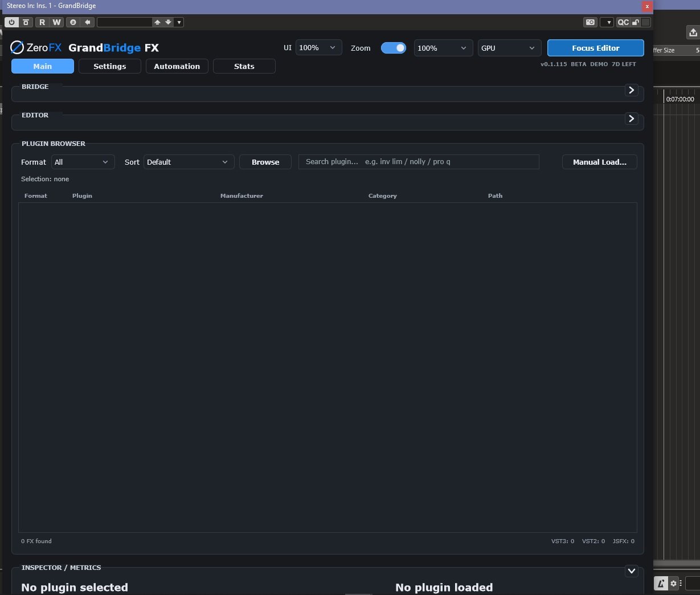Click the QC quick controls button
The height and width of the screenshot is (595, 700).
[x=623, y=22]
